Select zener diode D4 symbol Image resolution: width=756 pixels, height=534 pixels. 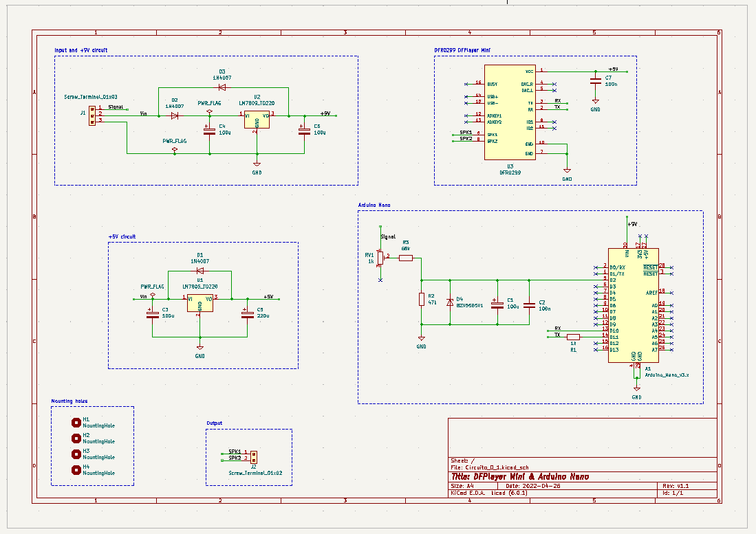coord(450,302)
